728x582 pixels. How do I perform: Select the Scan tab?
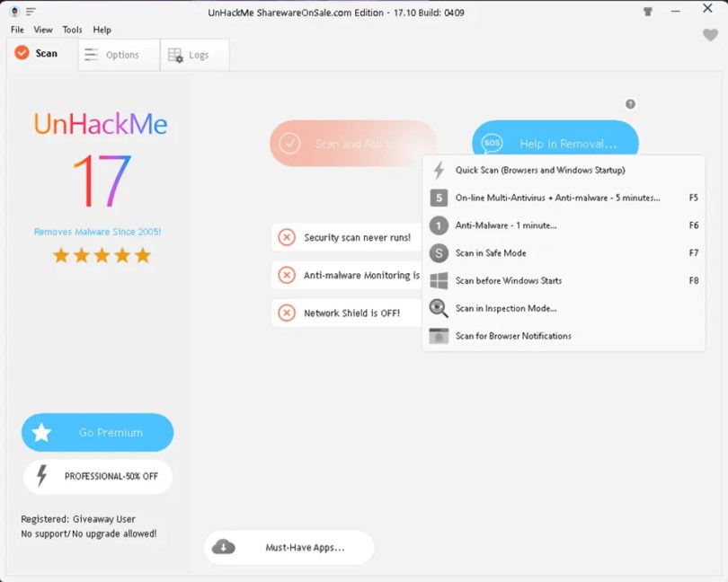click(x=41, y=53)
